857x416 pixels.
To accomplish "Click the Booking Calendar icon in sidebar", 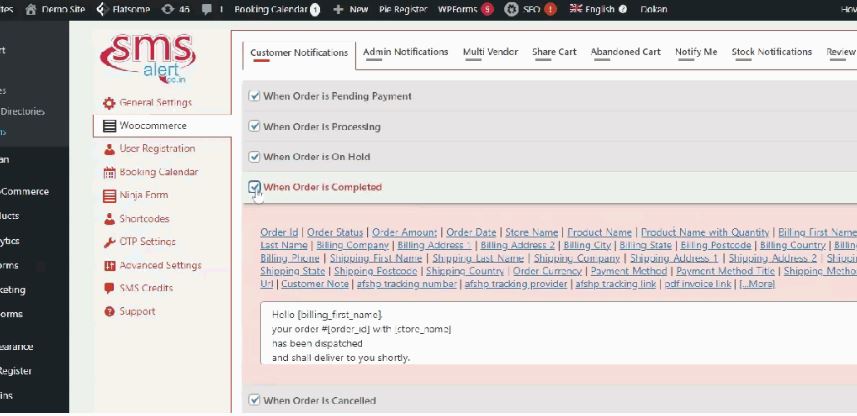I will pos(109,172).
